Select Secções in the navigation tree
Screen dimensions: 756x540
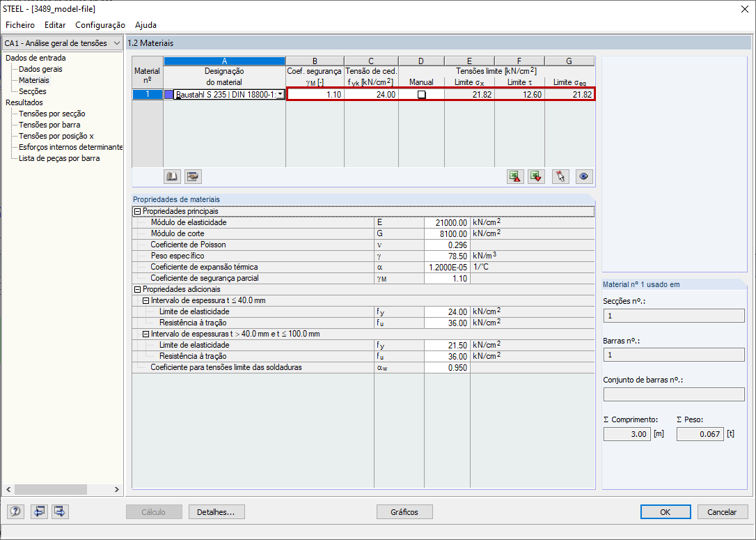click(x=33, y=91)
